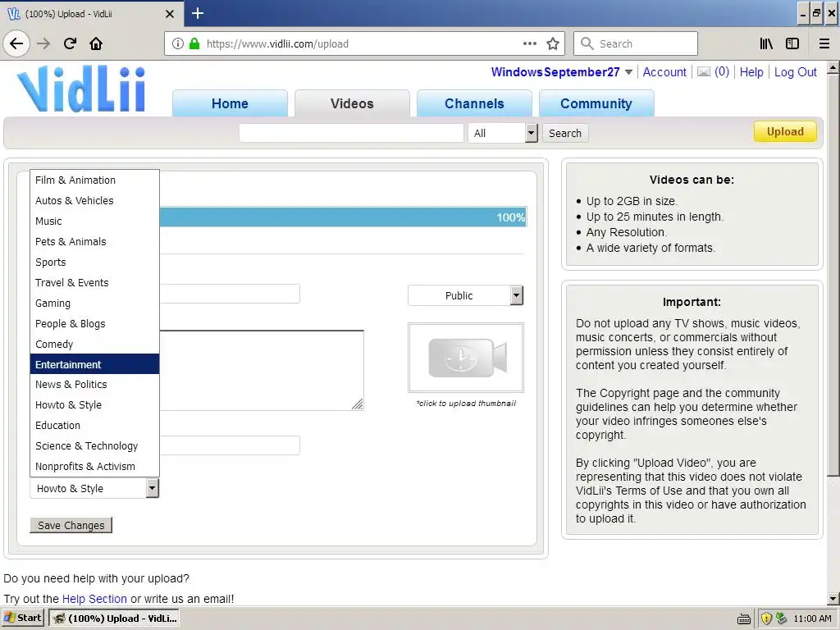Open the Public privacy dropdown
Viewport: 840px width, 630px height.
click(x=465, y=295)
